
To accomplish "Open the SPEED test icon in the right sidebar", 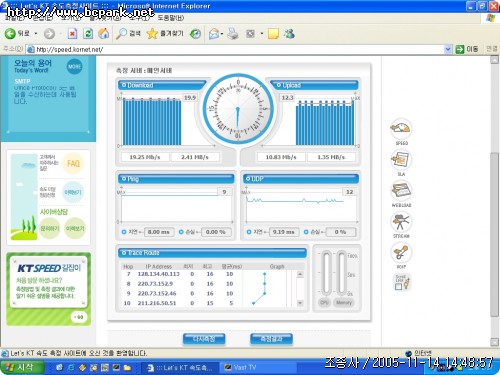I will coord(401,129).
